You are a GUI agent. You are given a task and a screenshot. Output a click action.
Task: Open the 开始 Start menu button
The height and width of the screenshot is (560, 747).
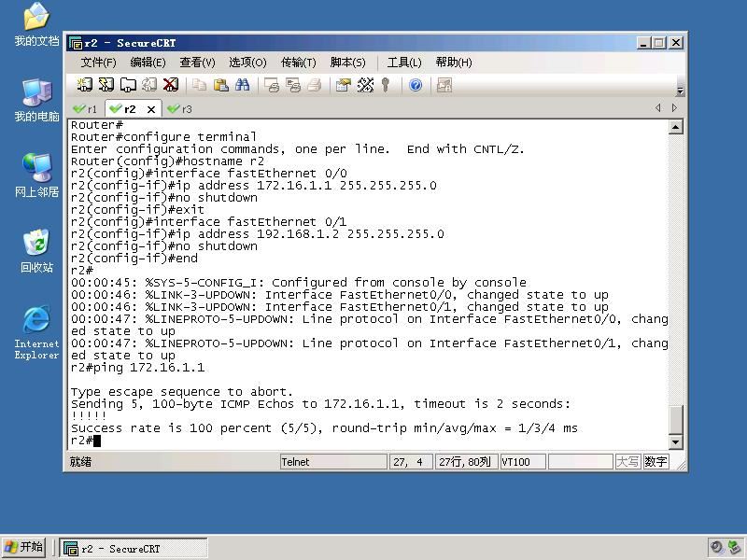tap(24, 547)
